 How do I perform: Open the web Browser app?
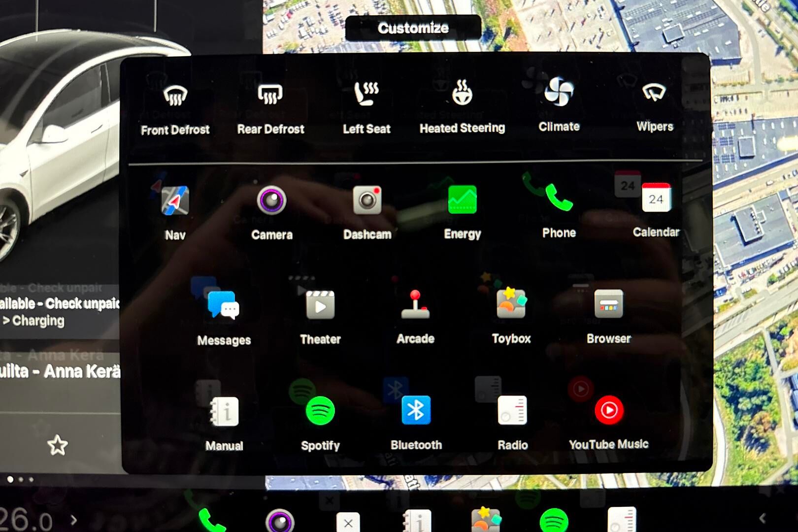pyautogui.click(x=608, y=304)
